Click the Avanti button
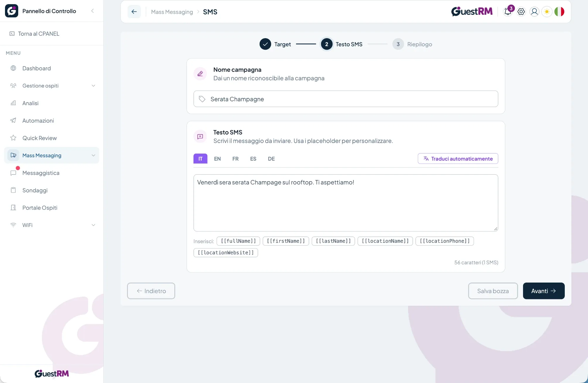 tap(544, 291)
